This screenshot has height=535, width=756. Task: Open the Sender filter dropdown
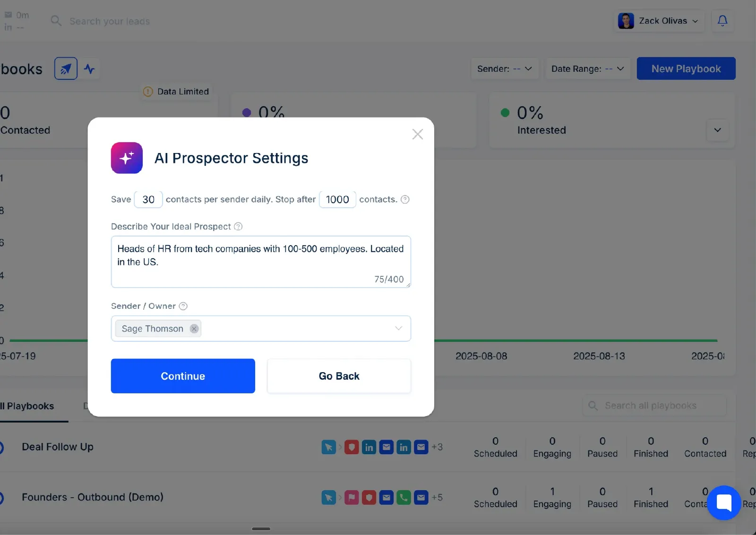coord(505,69)
